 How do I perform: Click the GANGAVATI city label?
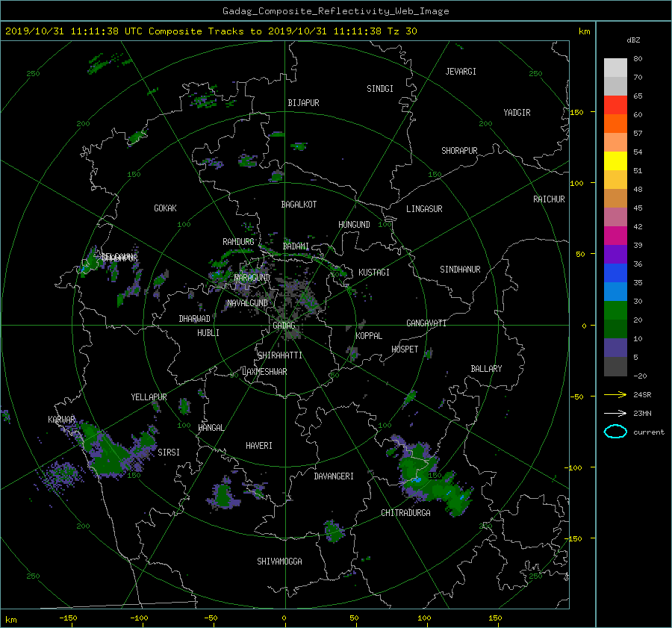[x=426, y=323]
